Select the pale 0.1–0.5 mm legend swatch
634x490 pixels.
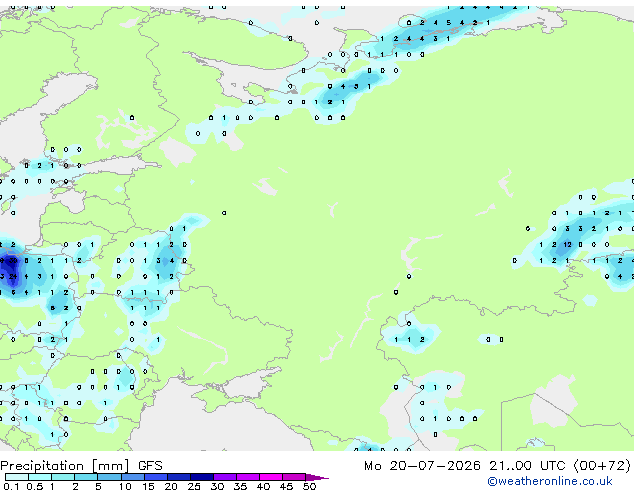click(17, 477)
